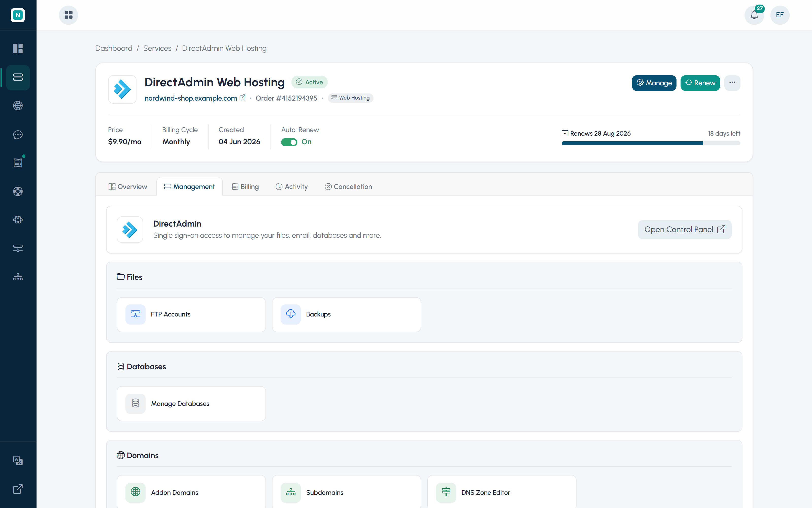Open the FTP Accounts card

point(191,314)
